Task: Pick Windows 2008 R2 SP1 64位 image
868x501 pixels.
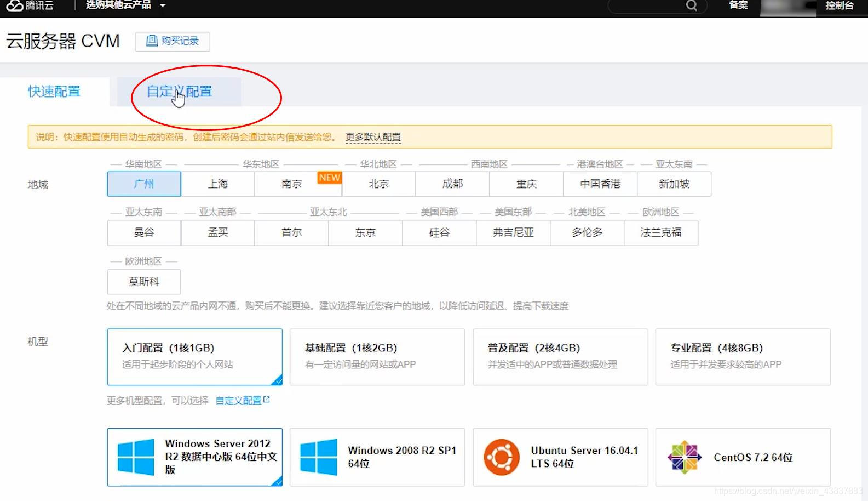Action: [x=377, y=457]
